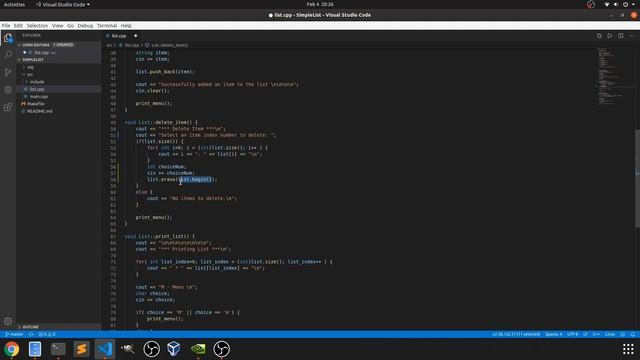Launch Google Chrome from the dock
The height and width of the screenshot is (360, 640).
click(x=11, y=349)
